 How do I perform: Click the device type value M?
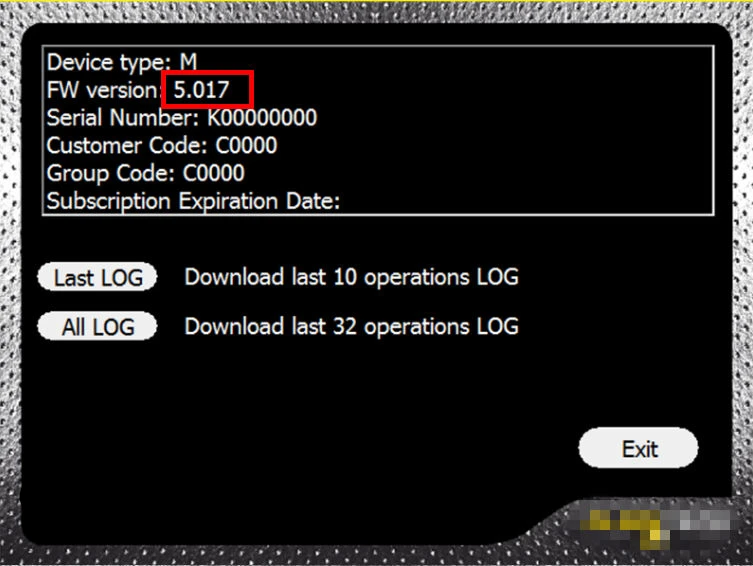tap(188, 61)
